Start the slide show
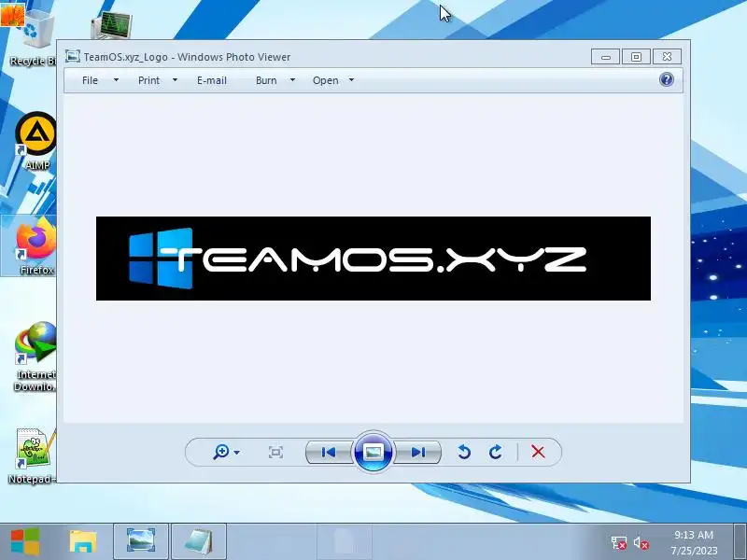 (x=373, y=452)
